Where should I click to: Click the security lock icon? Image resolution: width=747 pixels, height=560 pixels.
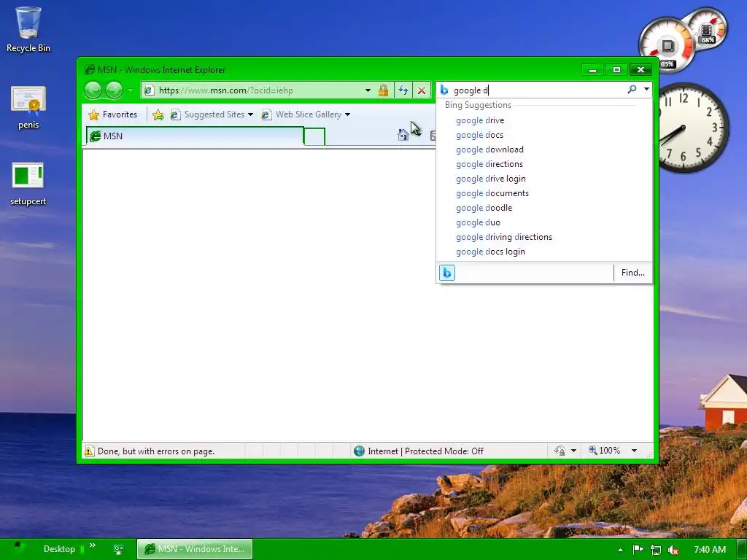[383, 90]
